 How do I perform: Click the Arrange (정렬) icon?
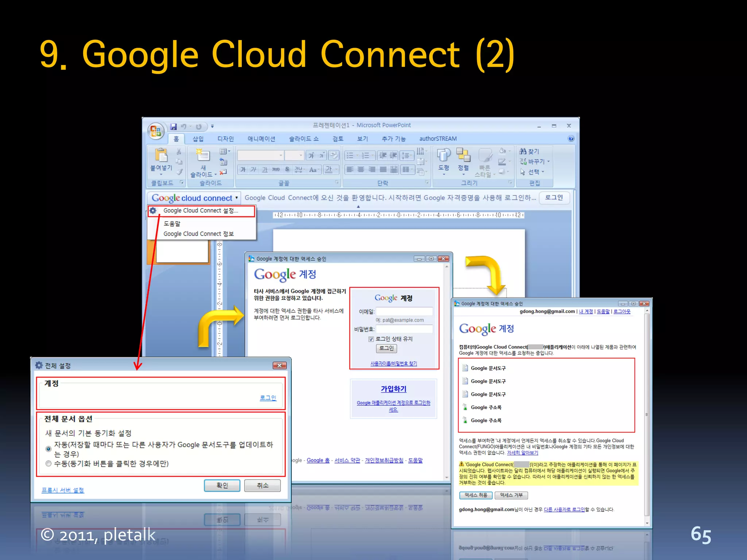463,155
